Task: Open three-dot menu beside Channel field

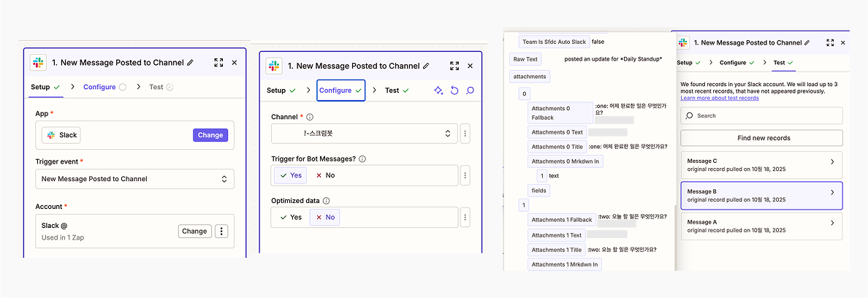Action: (465, 134)
